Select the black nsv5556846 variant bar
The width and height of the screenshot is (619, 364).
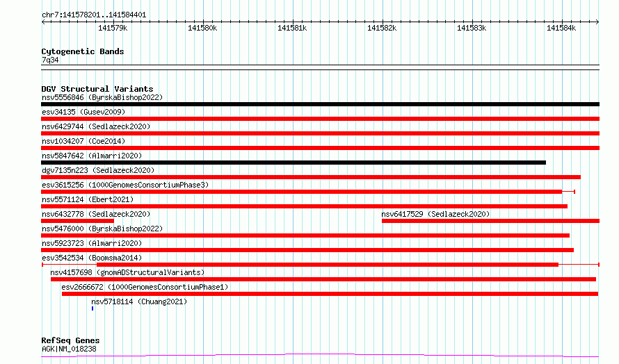tap(320, 104)
